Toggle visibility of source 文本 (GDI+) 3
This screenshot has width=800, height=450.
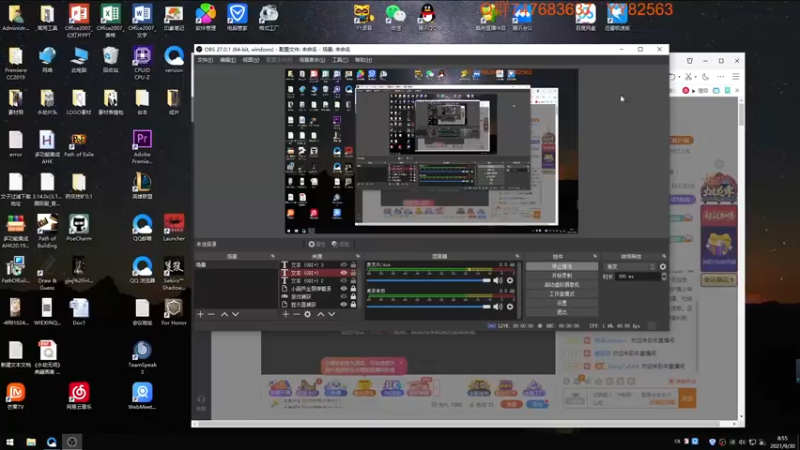[343, 265]
